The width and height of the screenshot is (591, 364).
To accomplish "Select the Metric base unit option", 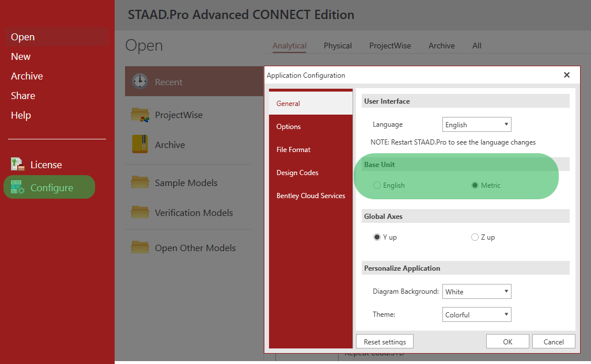I will click(x=475, y=185).
